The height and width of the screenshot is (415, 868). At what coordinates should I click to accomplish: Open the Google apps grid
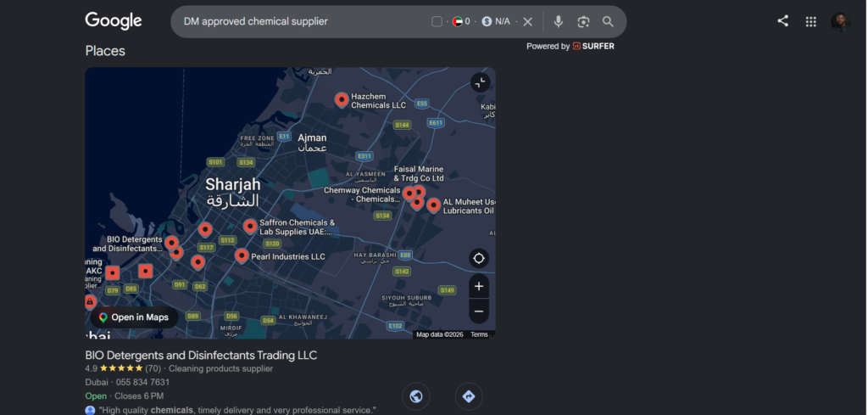[x=811, y=21]
